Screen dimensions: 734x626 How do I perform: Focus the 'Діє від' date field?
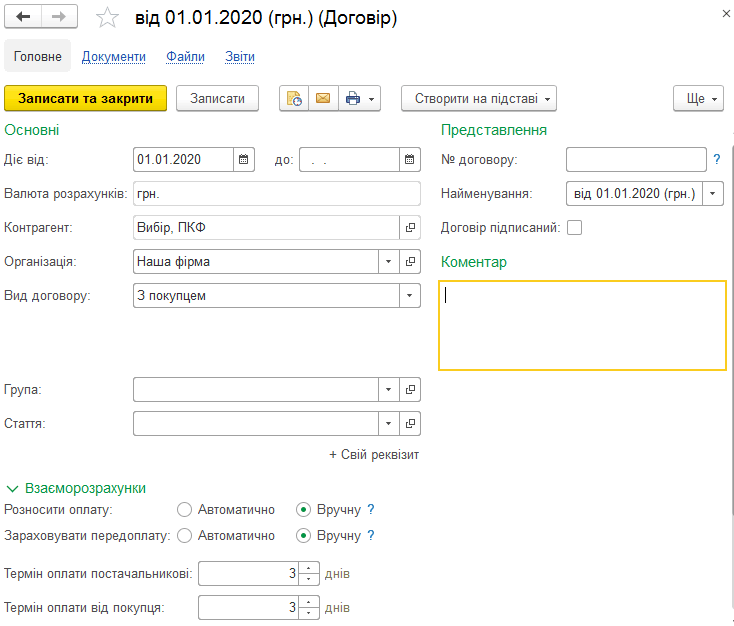click(184, 160)
